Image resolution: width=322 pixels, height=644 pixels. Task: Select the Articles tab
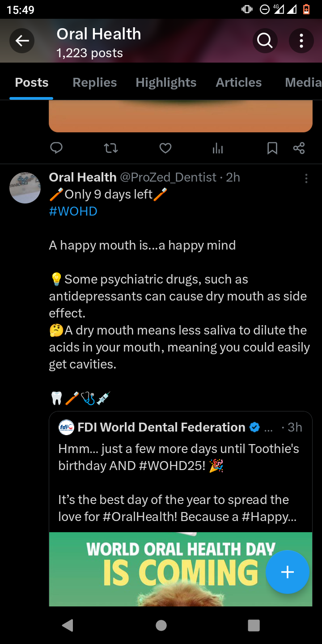tap(238, 83)
